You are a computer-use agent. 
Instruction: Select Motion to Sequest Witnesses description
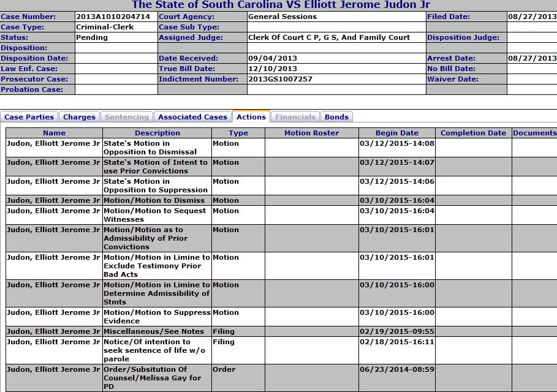[154, 215]
